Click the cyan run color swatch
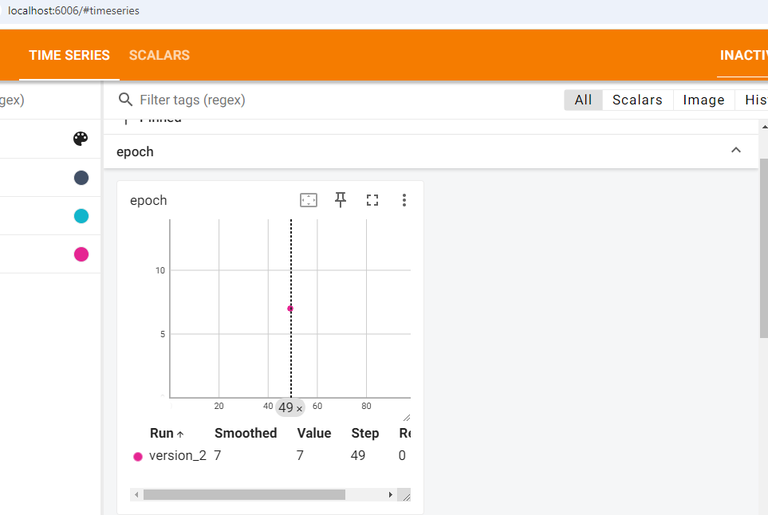768x515 pixels. click(x=81, y=216)
